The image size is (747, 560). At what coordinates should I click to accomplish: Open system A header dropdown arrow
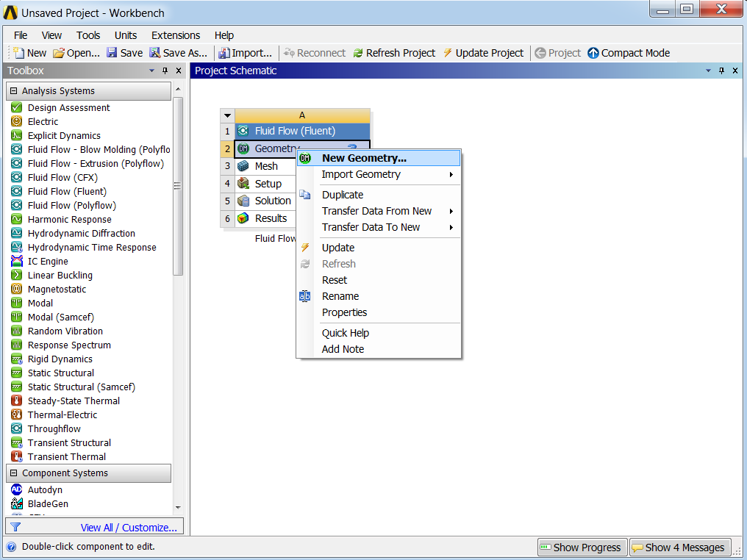point(227,115)
